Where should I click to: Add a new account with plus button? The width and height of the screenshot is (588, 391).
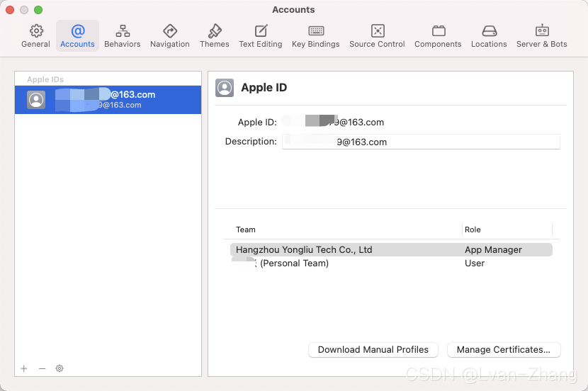pos(24,368)
